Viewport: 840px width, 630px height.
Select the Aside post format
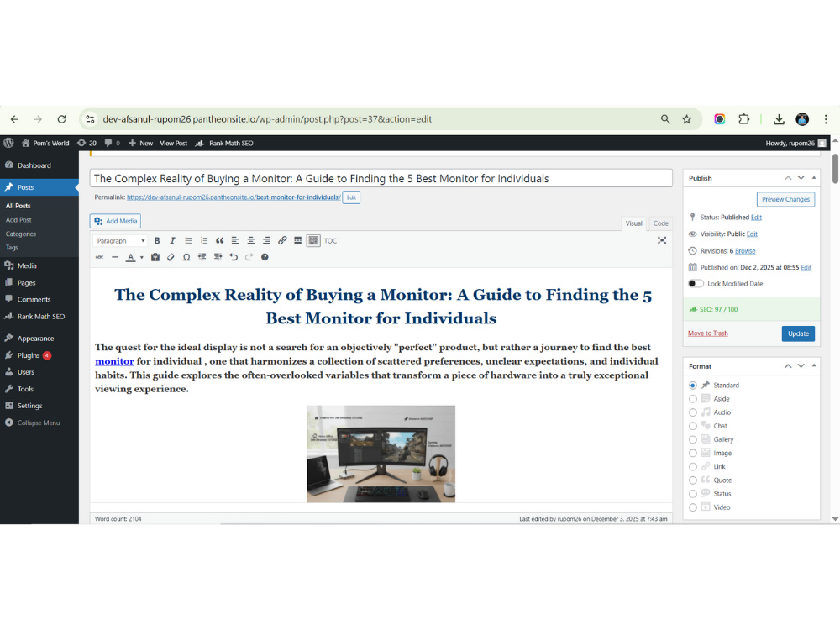pos(693,398)
